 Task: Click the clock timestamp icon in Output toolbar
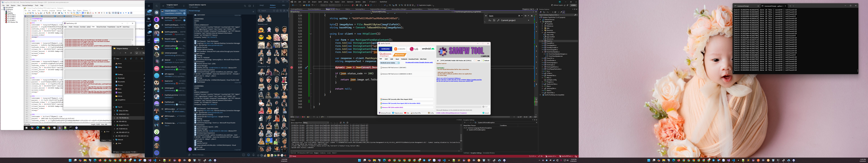click(347, 122)
